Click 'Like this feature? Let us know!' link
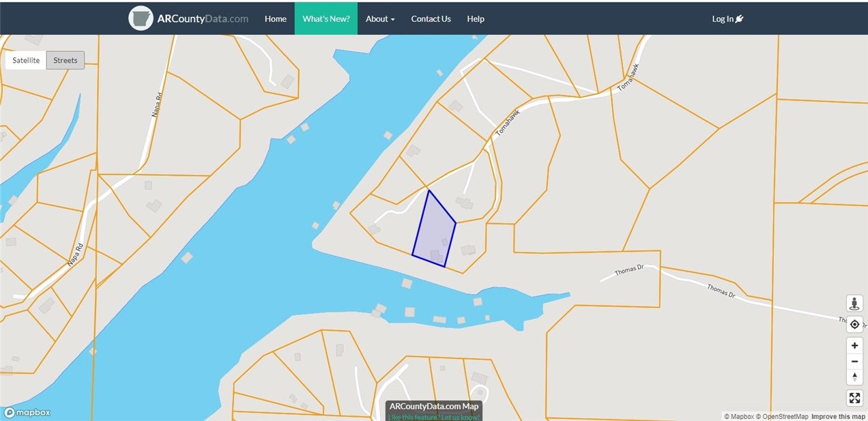868x421 pixels. coord(433,417)
